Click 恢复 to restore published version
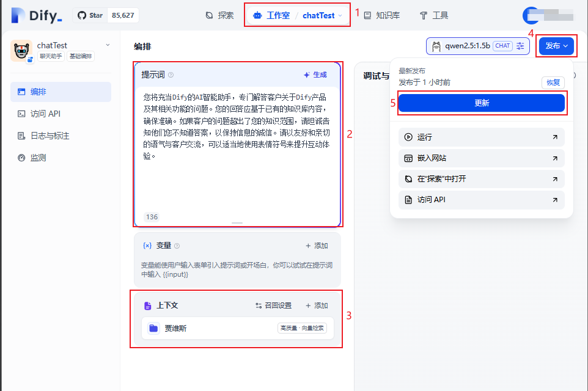The image size is (588, 391). point(553,82)
